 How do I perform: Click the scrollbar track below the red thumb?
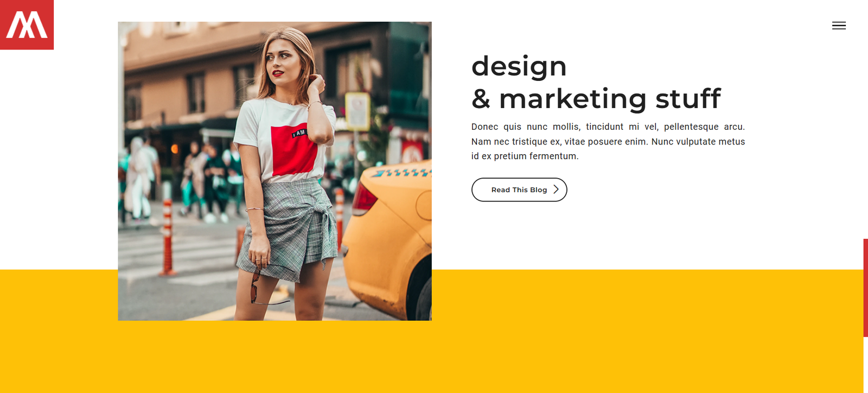pyautogui.click(x=866, y=365)
